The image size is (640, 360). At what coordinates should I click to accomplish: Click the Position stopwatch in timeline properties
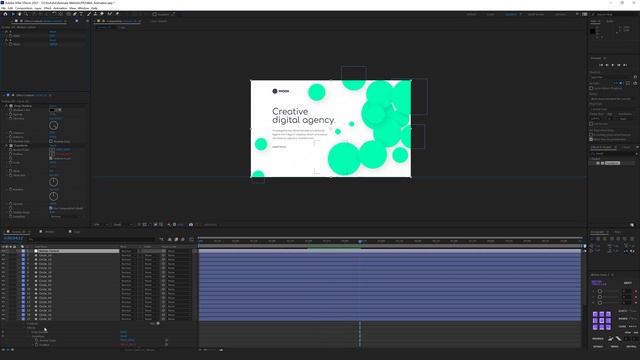[36, 345]
